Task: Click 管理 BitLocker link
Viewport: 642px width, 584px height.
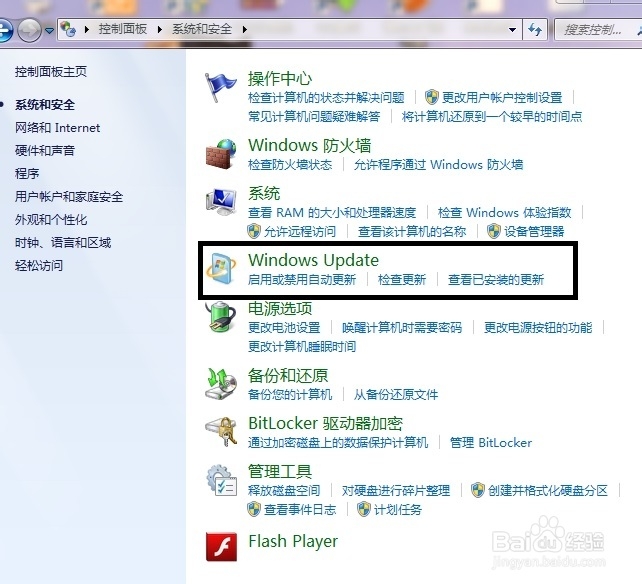Action: (x=491, y=443)
